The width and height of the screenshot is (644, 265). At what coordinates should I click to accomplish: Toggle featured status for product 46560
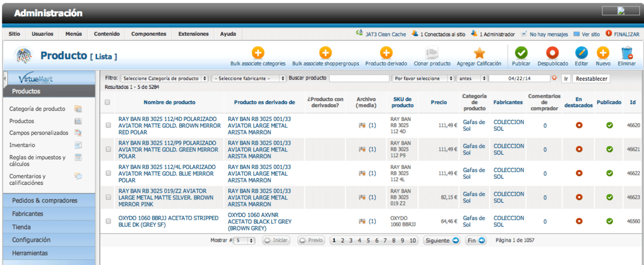tap(580, 221)
